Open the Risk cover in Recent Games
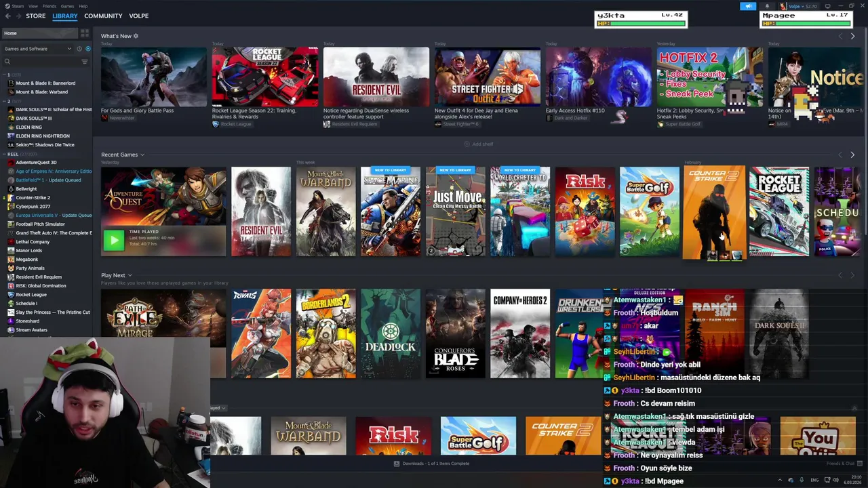The image size is (868, 488). point(585,211)
